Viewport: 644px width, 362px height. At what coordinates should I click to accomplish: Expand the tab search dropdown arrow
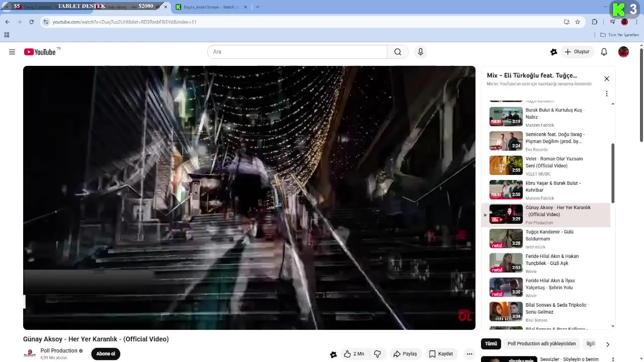point(6,7)
